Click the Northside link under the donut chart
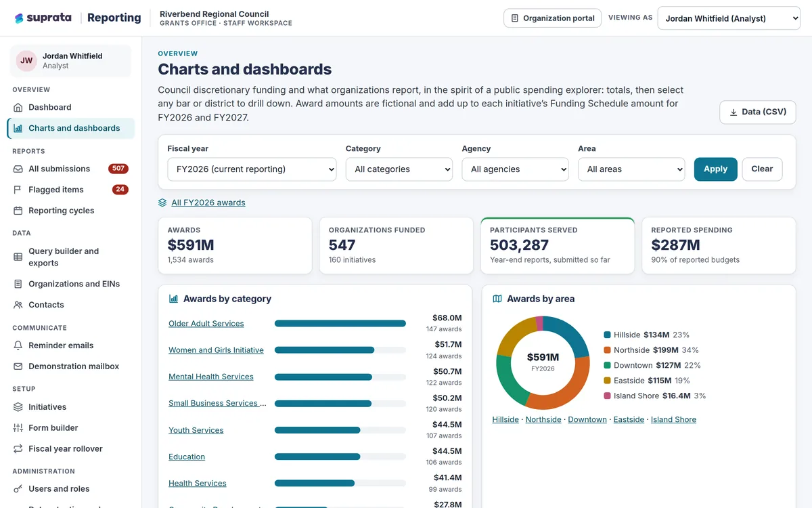 pyautogui.click(x=543, y=419)
